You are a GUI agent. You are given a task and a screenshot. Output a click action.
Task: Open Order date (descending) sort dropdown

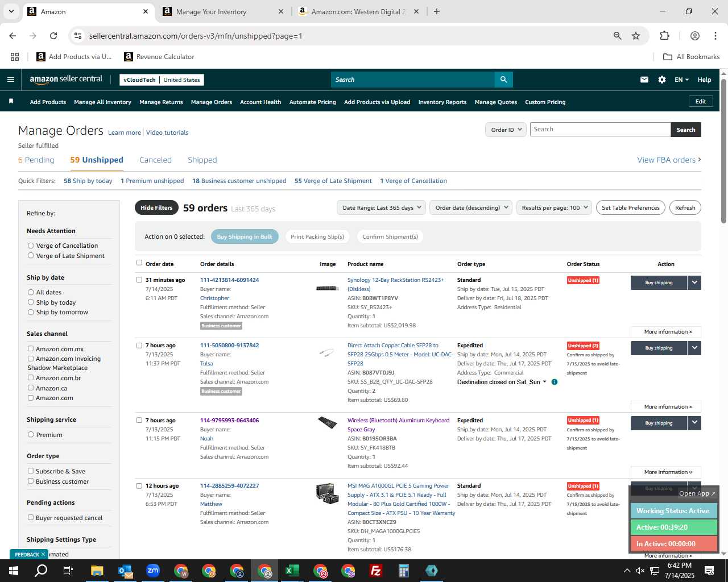pyautogui.click(x=471, y=207)
